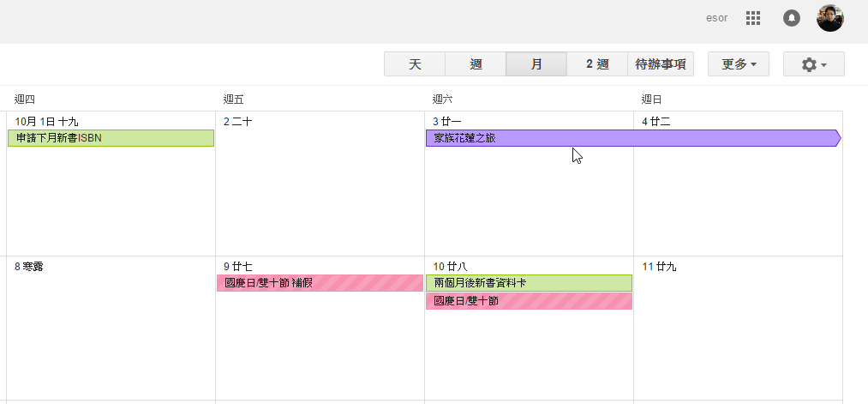The width and height of the screenshot is (868, 404).
Task: Open the 申請下月新書ISBN event
Action: click(111, 138)
